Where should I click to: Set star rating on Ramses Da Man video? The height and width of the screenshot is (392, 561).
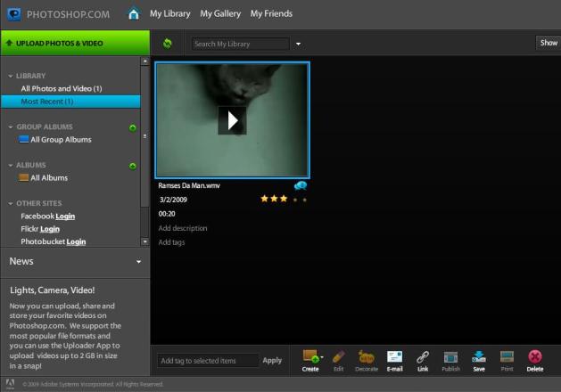pyautogui.click(x=284, y=199)
